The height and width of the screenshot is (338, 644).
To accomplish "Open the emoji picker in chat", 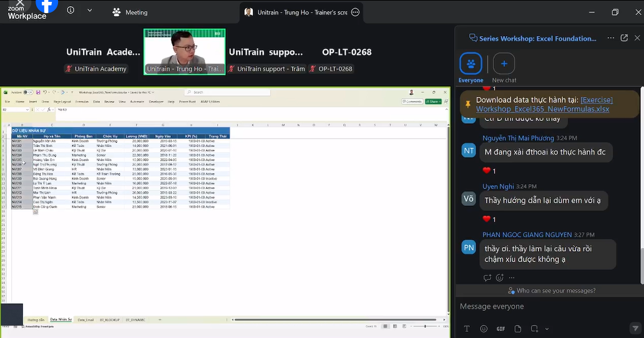I will click(x=484, y=329).
